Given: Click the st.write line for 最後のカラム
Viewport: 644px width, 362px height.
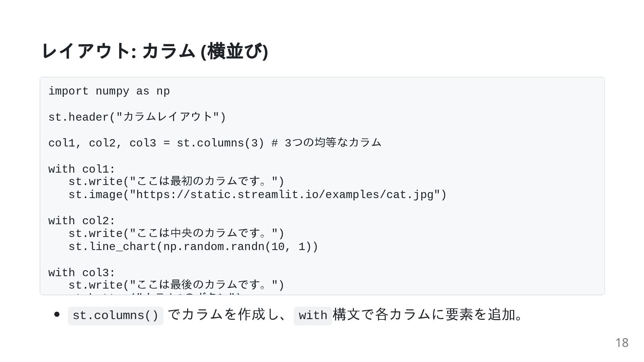Looking at the screenshot, I should click(x=176, y=286).
